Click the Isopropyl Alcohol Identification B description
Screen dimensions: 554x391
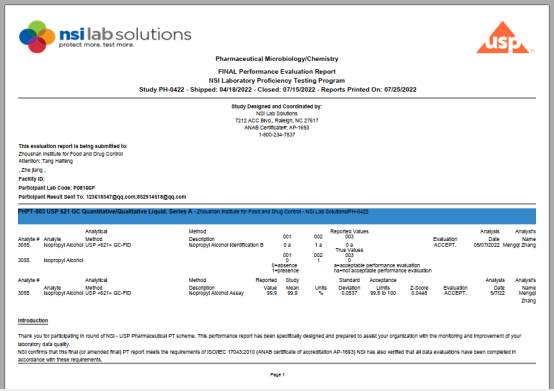pyautogui.click(x=226, y=245)
